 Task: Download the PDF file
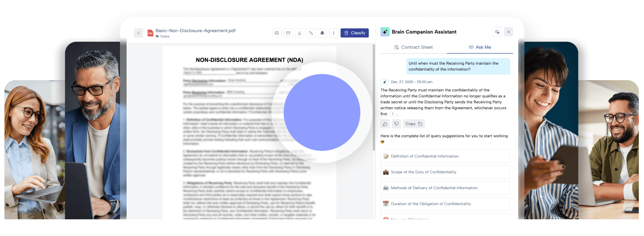pos(300,33)
